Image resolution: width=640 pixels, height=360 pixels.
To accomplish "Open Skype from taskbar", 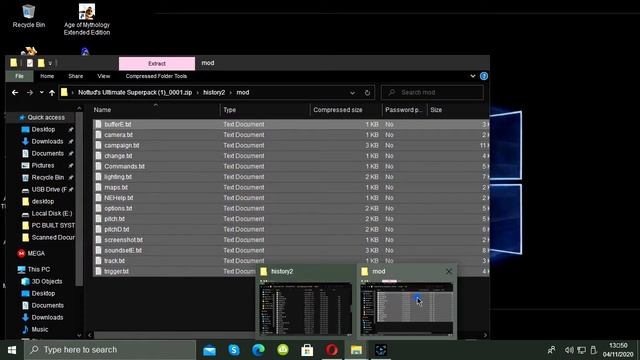I will click(x=234, y=350).
